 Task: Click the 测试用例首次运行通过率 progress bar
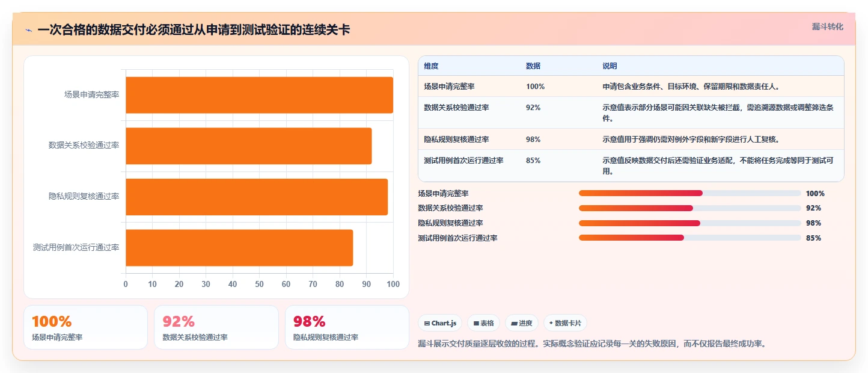[689, 238]
